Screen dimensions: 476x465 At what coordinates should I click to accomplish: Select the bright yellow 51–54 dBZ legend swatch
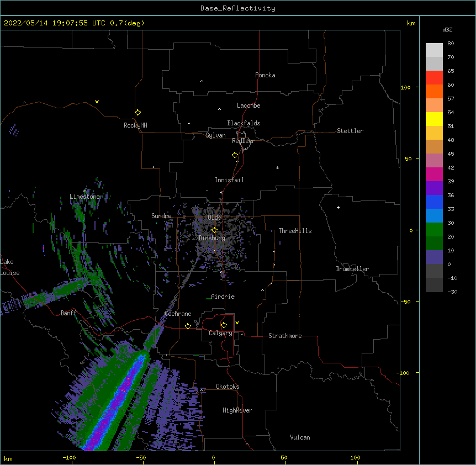pyautogui.click(x=434, y=119)
